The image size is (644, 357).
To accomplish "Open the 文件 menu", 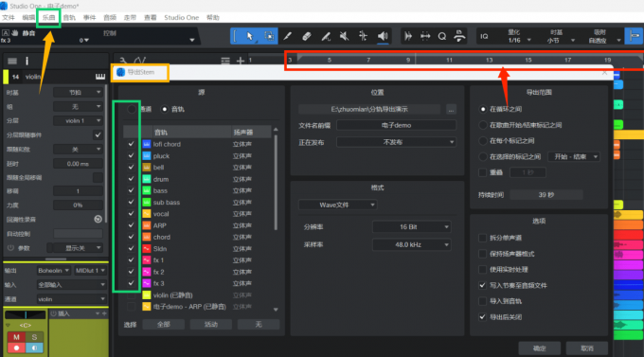I will 9,18.
